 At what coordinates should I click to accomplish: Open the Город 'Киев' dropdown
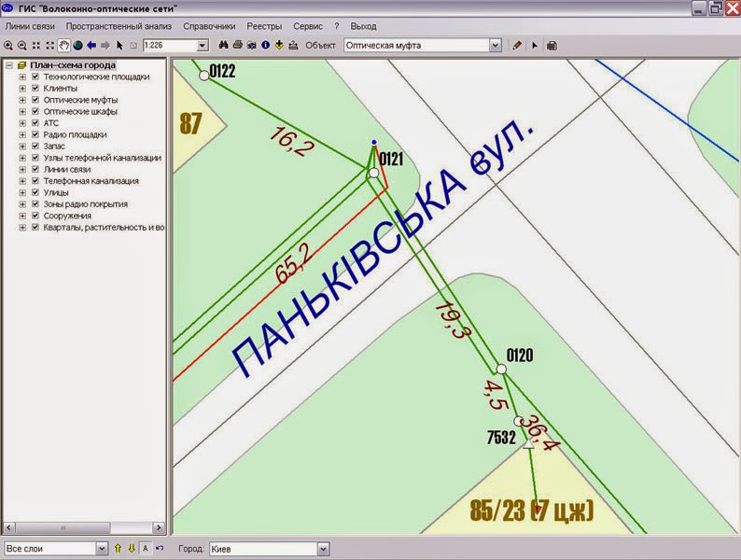[323, 549]
